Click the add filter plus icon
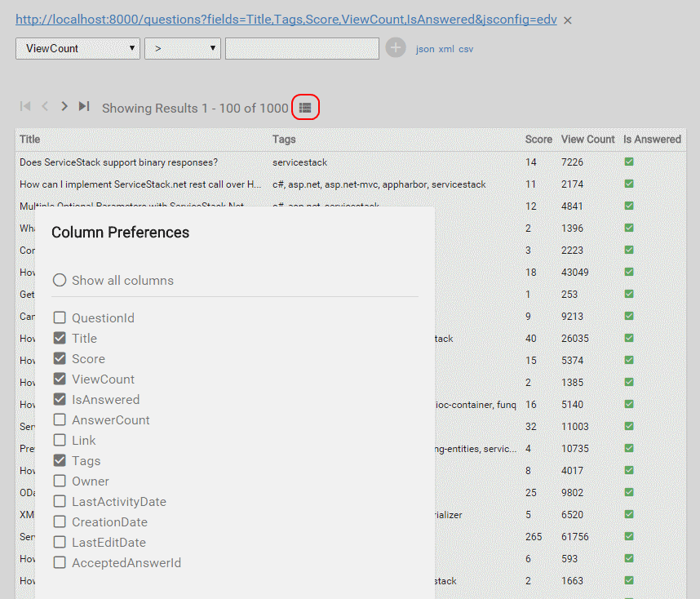The width and height of the screenshot is (700, 599). [x=396, y=48]
